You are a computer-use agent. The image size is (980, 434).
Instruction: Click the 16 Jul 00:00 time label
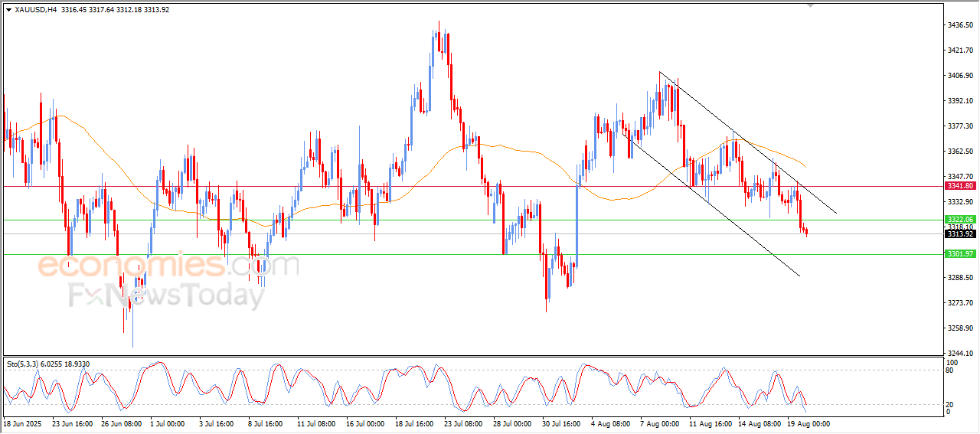[366, 423]
